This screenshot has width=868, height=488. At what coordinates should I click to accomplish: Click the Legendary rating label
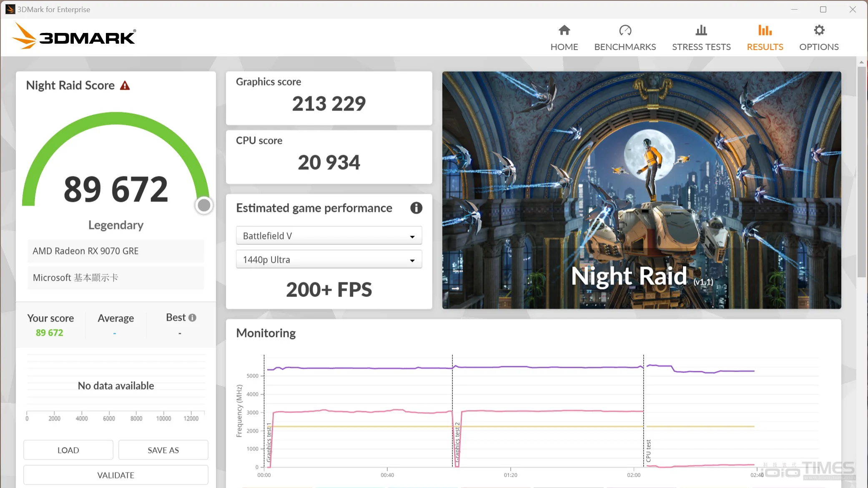tap(116, 225)
